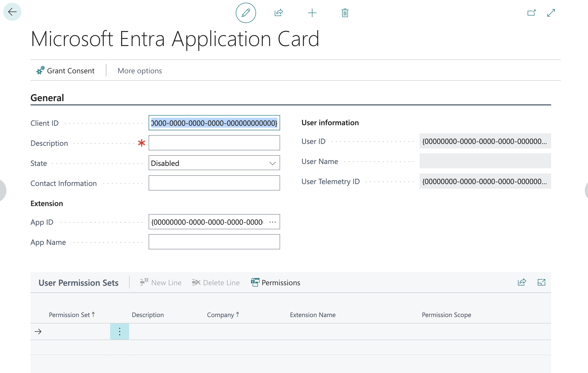Select the first permission set row arrow
This screenshot has height=373, width=588.
[38, 332]
